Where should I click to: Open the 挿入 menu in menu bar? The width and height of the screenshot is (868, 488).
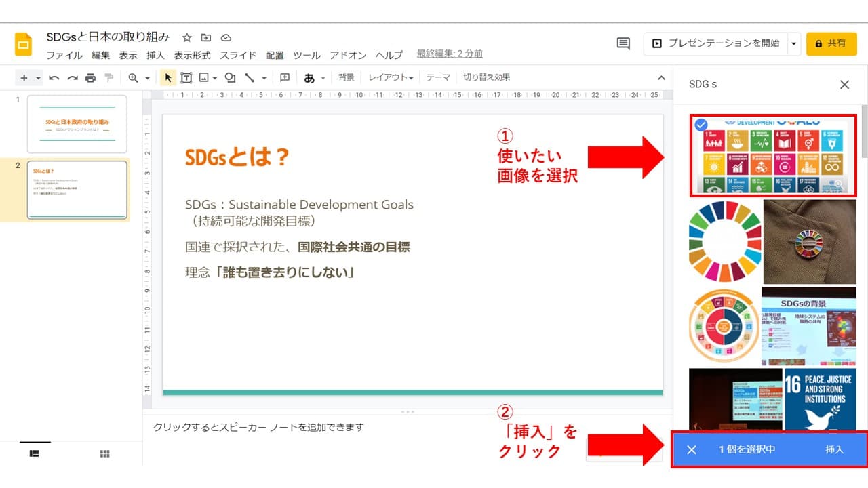(x=155, y=55)
